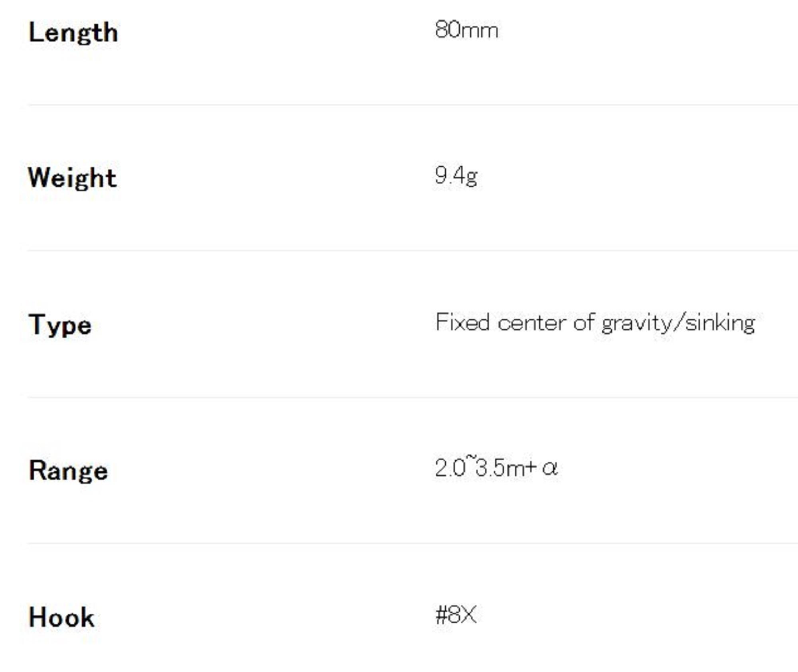The width and height of the screenshot is (798, 672).
Task: Click the Weight label
Action: point(72,177)
